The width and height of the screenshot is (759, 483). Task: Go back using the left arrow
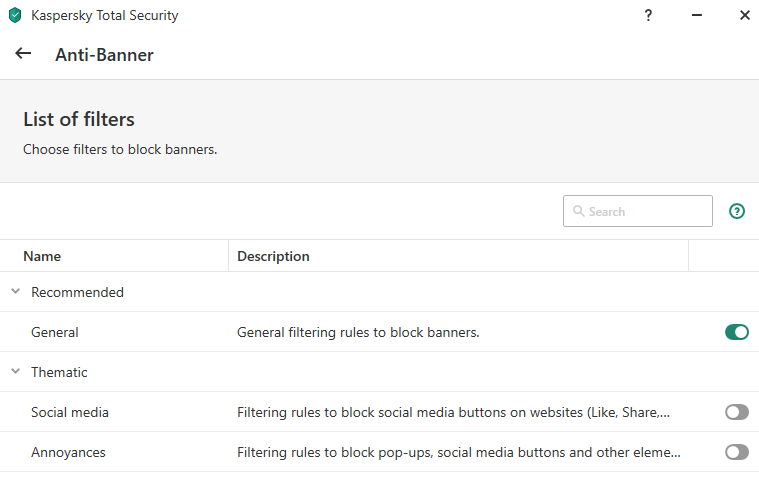[23, 53]
